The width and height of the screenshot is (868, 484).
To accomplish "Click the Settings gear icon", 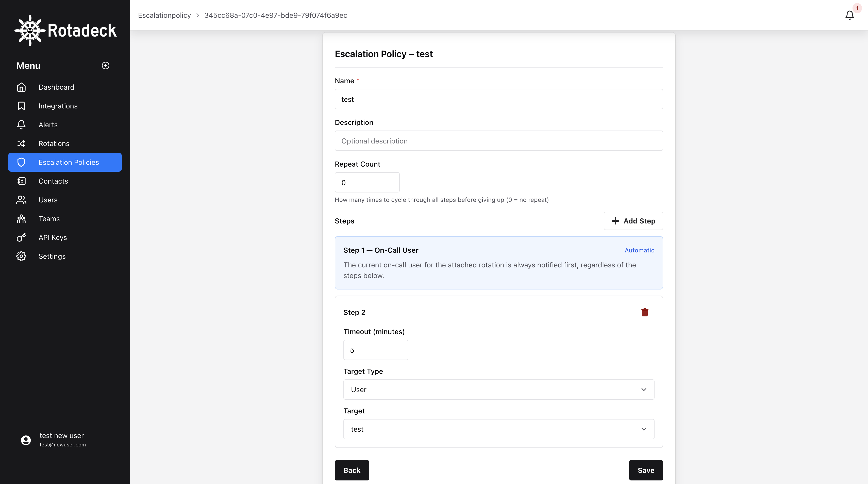I will coord(21,256).
